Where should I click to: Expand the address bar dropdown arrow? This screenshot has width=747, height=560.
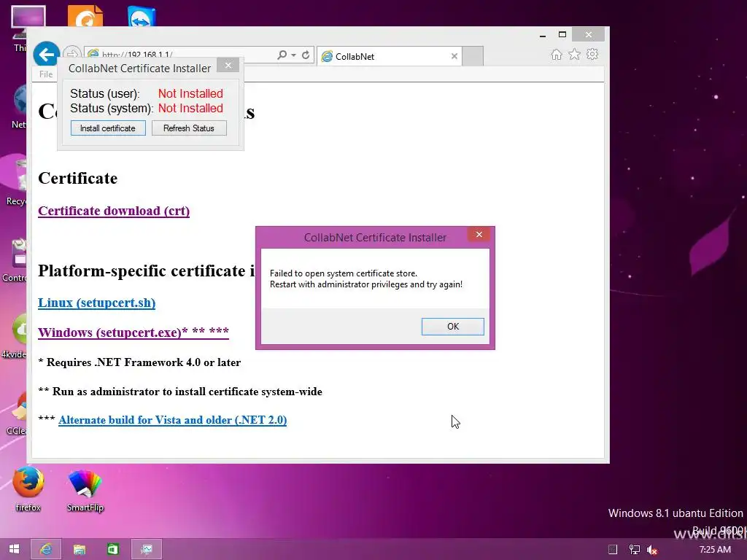pyautogui.click(x=293, y=55)
